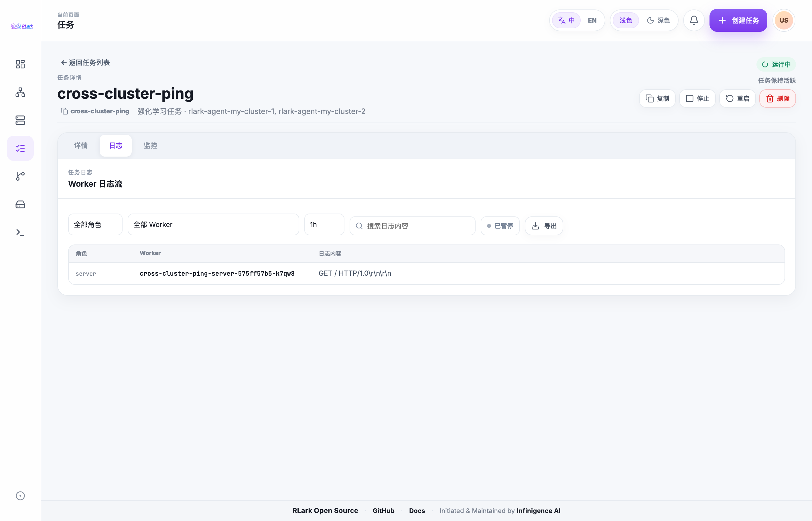Open the 全部角色 role dropdown
Image resolution: width=812 pixels, height=521 pixels.
95,224
